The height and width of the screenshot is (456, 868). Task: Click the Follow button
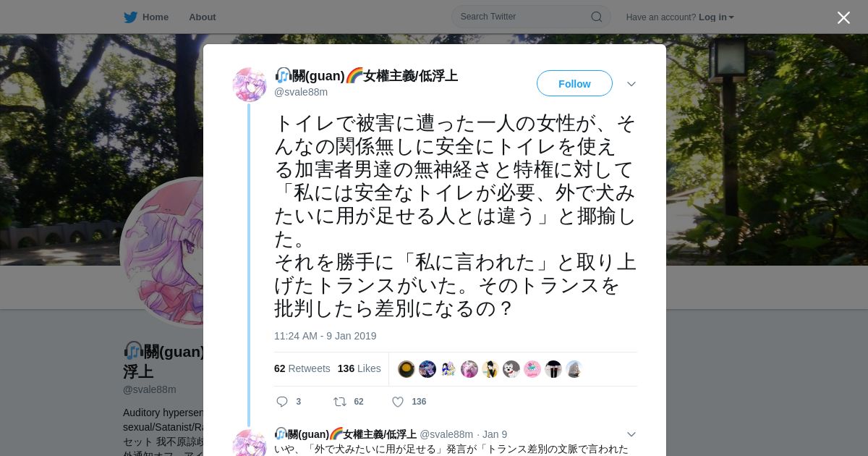point(574,84)
